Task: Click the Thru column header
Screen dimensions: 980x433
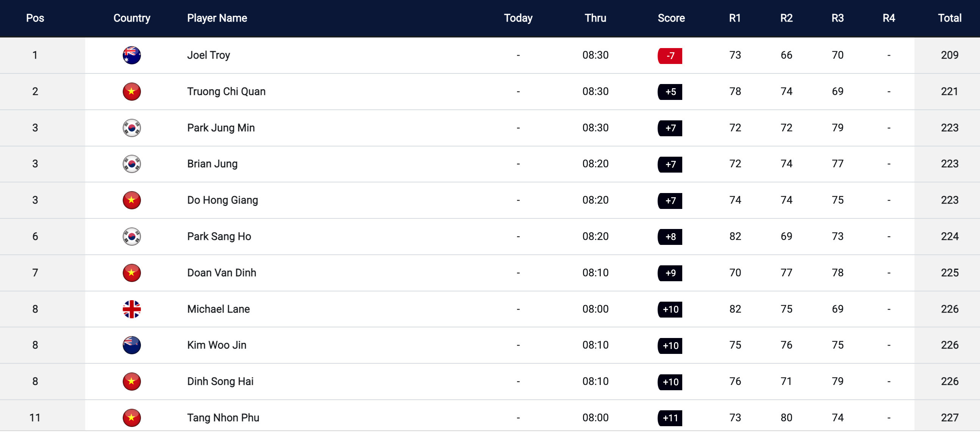Action: coord(595,18)
